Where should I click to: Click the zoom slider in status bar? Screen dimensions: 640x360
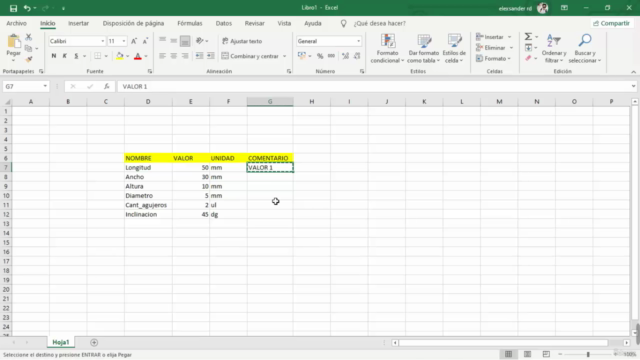pos(588,354)
